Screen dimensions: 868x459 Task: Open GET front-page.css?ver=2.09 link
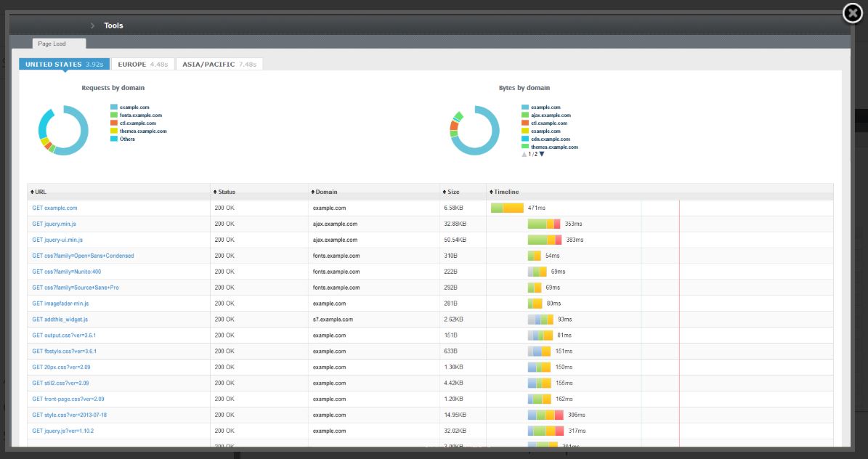tap(68, 399)
